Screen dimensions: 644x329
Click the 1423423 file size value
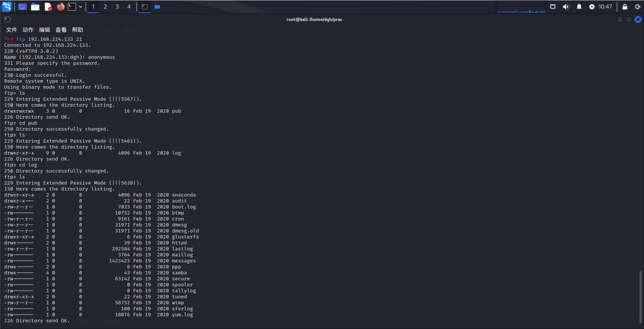pyautogui.click(x=120, y=261)
